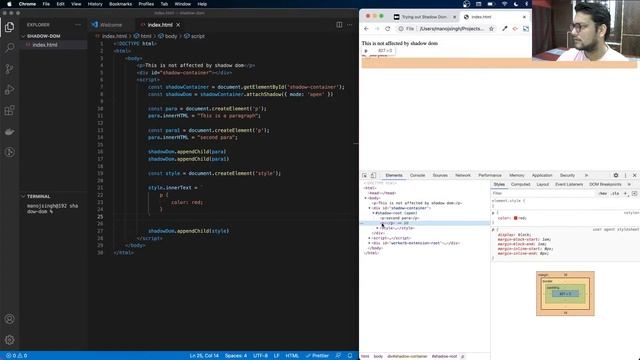Click the Prettier status bar item
The image size is (640, 360).
317,356
